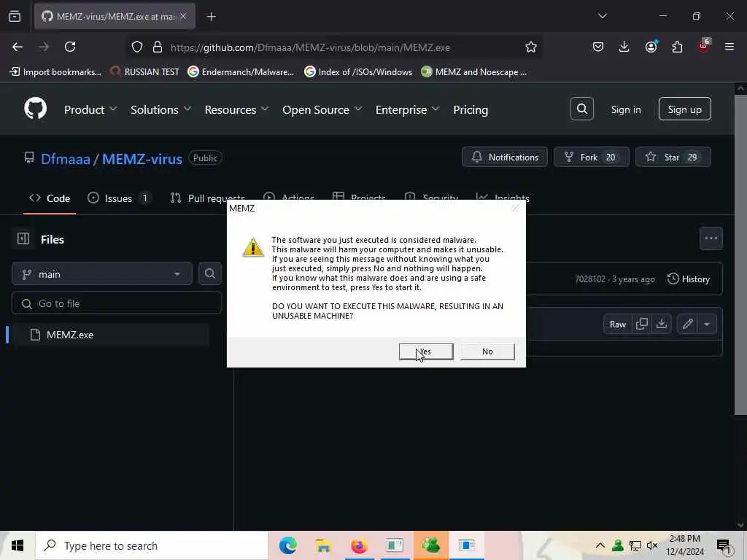Open the Pocket save icon
This screenshot has height=560, width=747.
pyautogui.click(x=598, y=47)
